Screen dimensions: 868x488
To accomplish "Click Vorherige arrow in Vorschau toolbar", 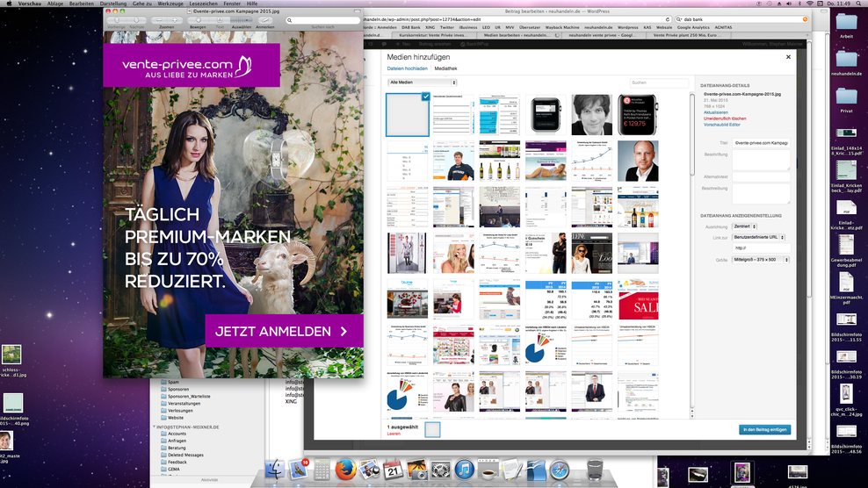I will 116,20.
